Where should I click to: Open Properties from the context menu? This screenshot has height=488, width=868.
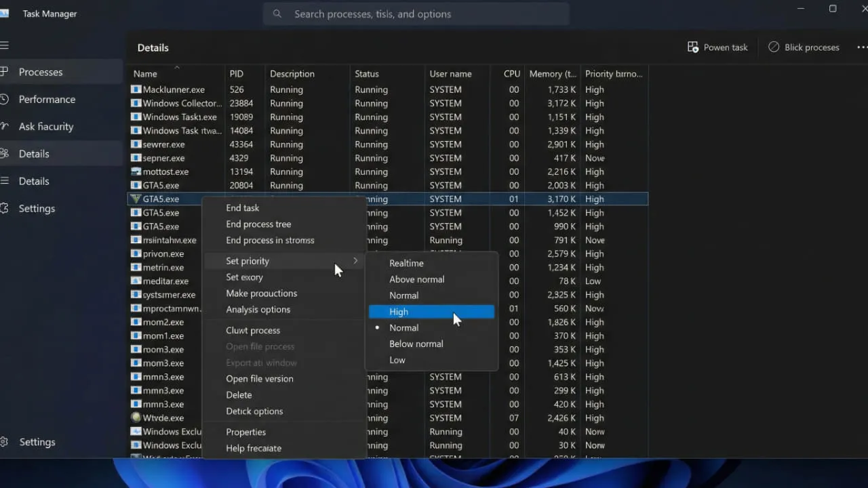click(245, 432)
